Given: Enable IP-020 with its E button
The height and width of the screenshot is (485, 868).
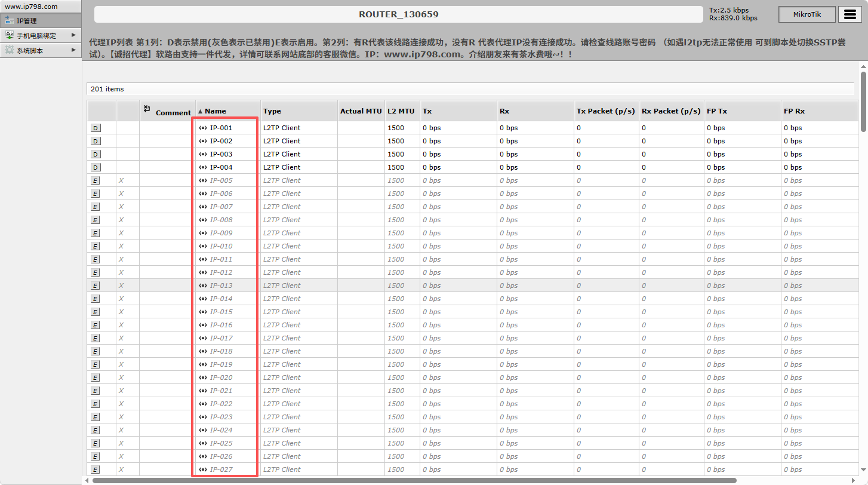Looking at the screenshot, I should (96, 377).
